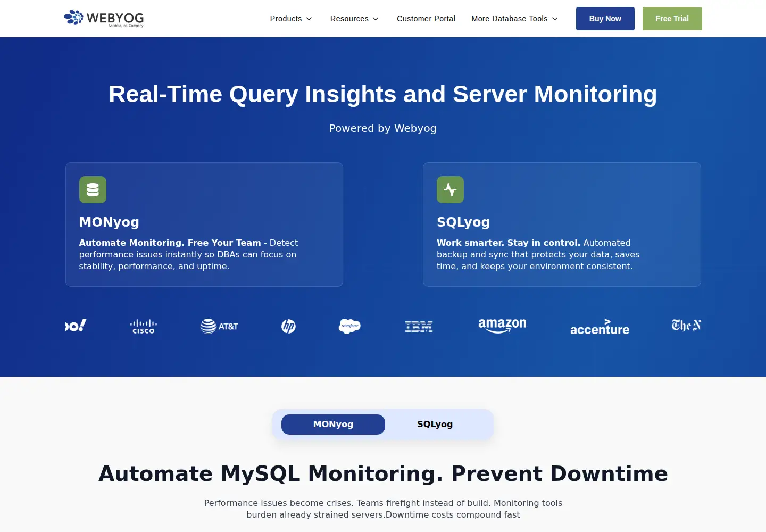Click 'Work smarter. Stay in control.' text
This screenshot has width=766, height=532.
pyautogui.click(x=509, y=243)
